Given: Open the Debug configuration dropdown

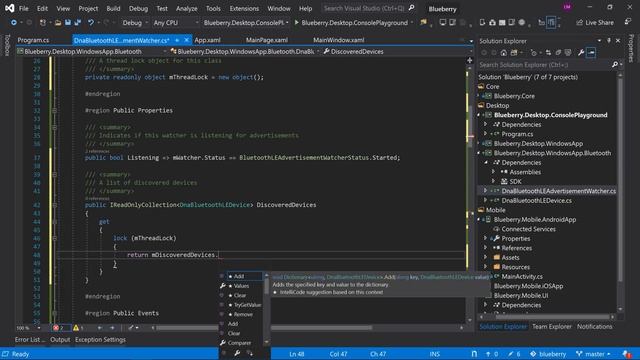Looking at the screenshot, I should (135, 23).
